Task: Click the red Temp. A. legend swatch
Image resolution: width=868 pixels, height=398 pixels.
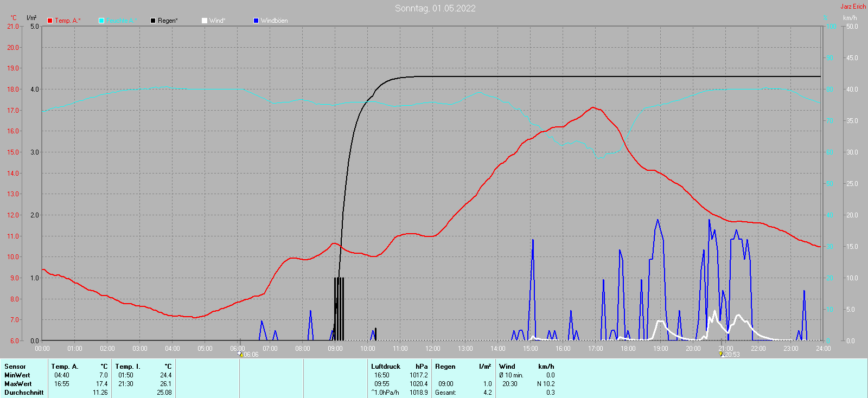Action: pyautogui.click(x=50, y=21)
